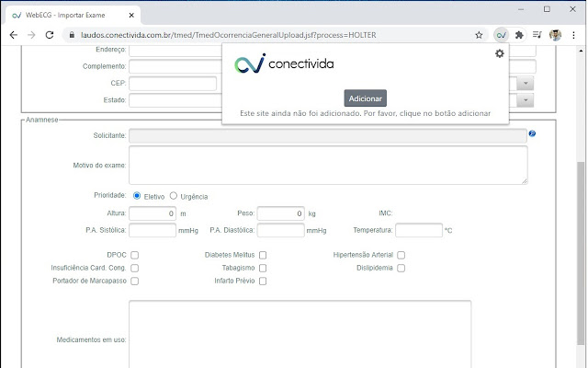Click the Endereço input field
Viewport: 588px width, 368px height.
tap(175, 51)
